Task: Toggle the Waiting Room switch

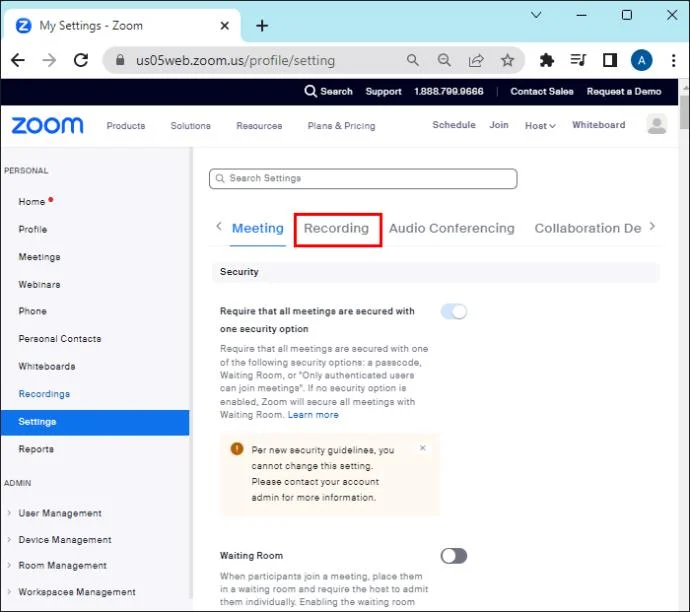Action: 454,556
